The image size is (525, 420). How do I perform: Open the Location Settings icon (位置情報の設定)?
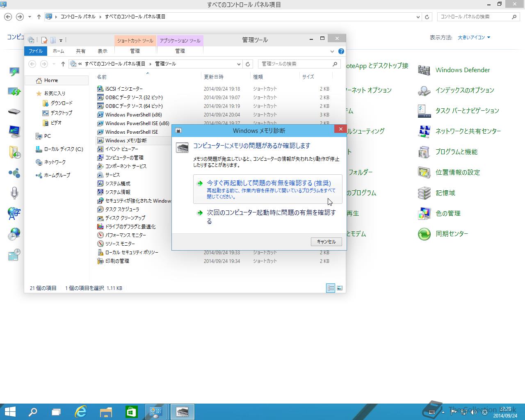tap(424, 172)
